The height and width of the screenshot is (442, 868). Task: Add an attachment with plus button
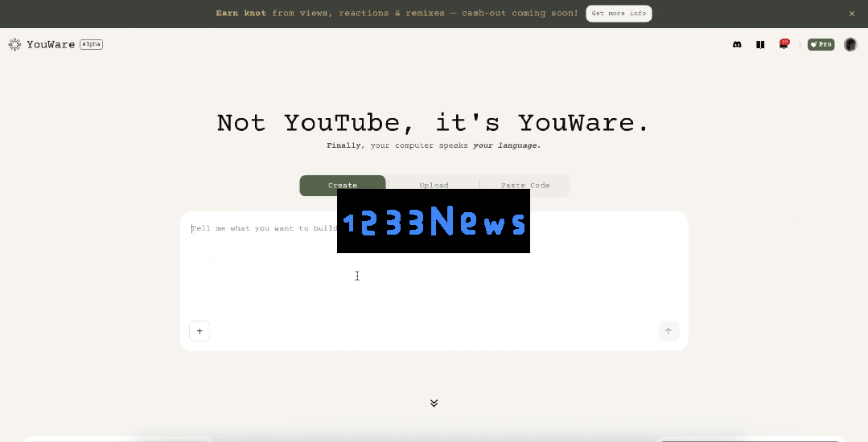(x=200, y=331)
